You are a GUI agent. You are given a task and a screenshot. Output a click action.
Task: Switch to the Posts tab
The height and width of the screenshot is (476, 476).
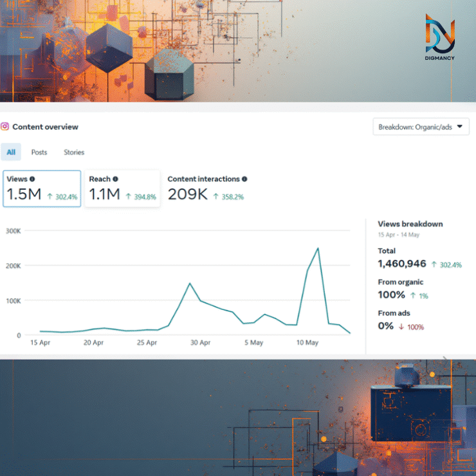click(x=39, y=152)
